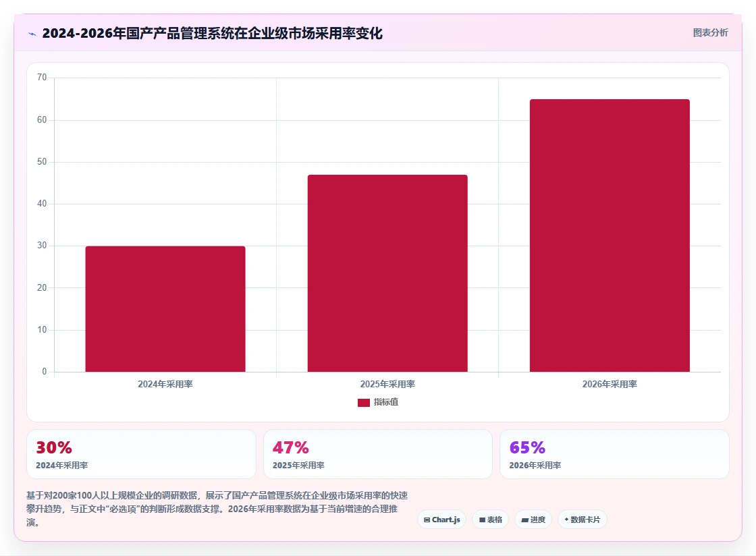
Task: Select the 数据卡片 tag chip
Action: coord(583,520)
